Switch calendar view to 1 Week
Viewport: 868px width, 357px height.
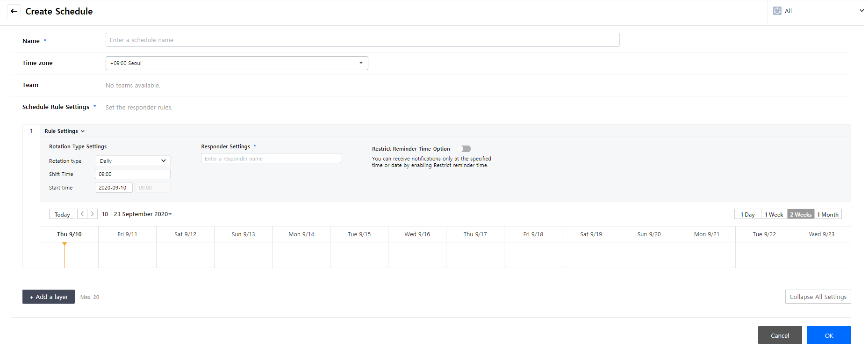pos(774,214)
